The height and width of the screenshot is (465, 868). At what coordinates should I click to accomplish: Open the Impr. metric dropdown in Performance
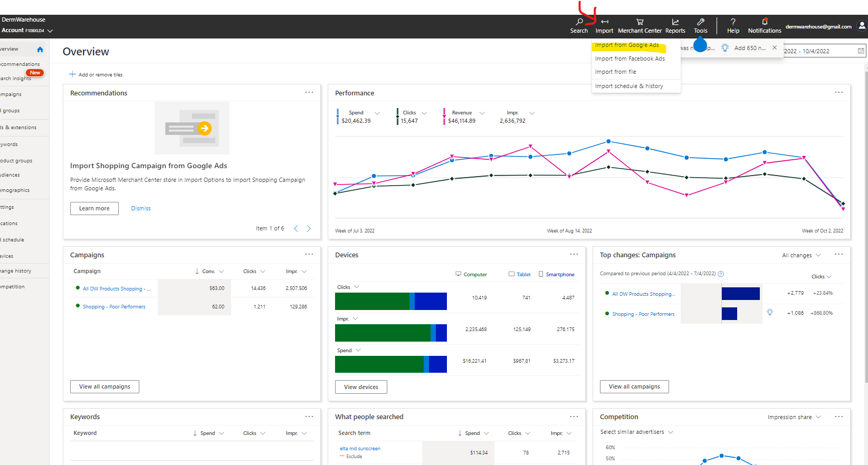click(x=532, y=113)
